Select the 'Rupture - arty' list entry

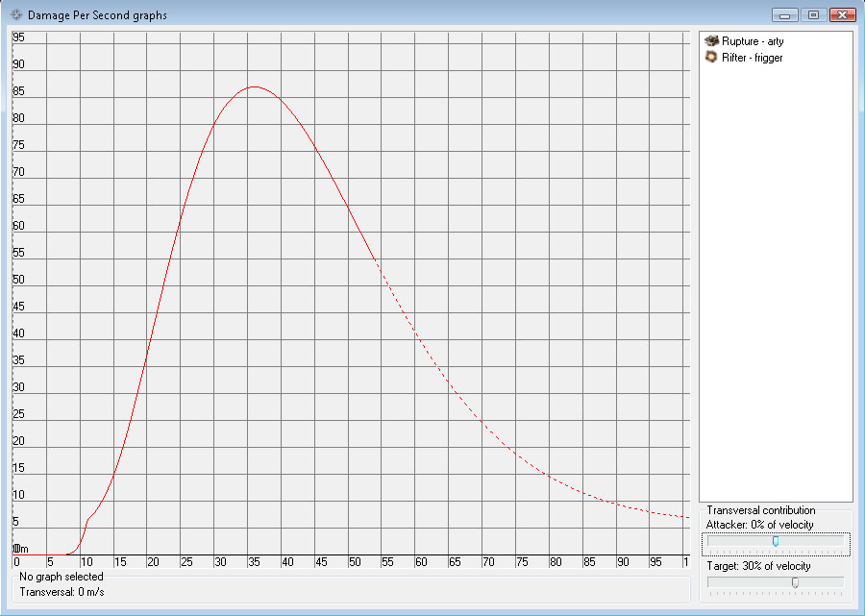(x=753, y=42)
